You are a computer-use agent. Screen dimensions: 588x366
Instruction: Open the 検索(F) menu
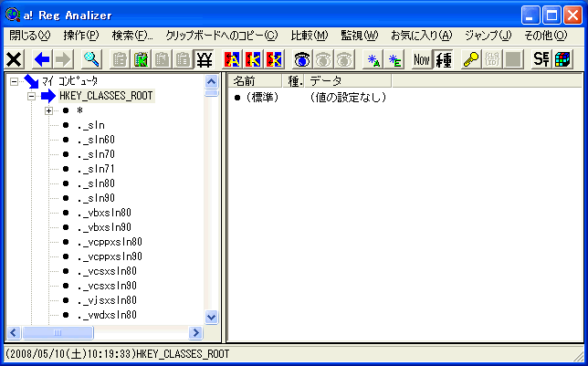click(132, 36)
